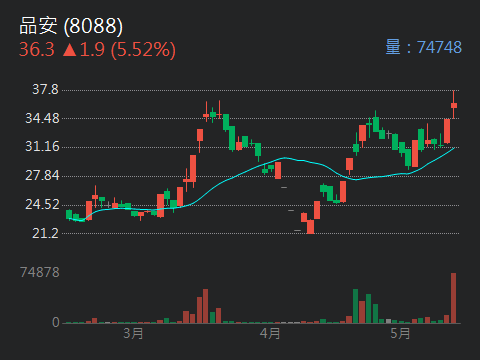The height and width of the screenshot is (360, 480).
Task: Click the 21.2 price axis label
Action: [45, 233]
